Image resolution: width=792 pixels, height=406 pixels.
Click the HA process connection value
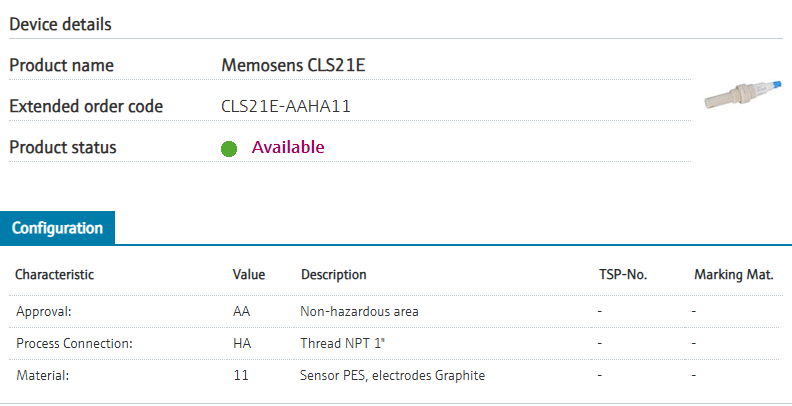tap(242, 343)
